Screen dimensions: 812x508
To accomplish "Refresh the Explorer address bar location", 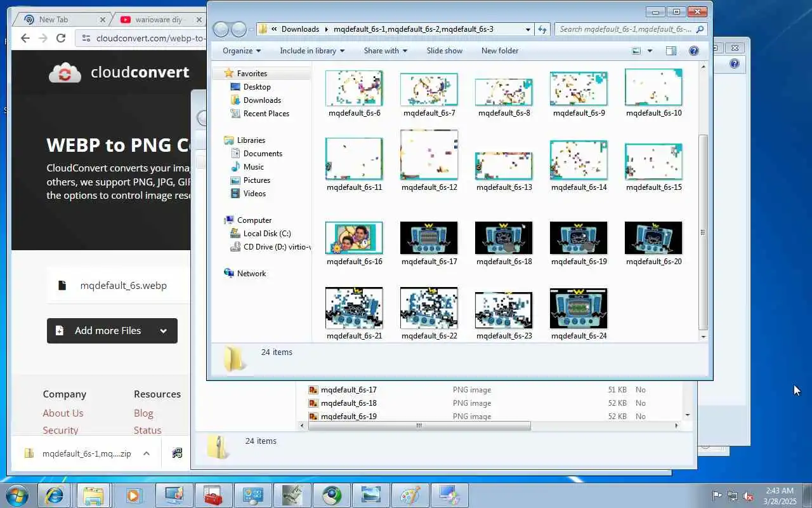I will [x=542, y=29].
